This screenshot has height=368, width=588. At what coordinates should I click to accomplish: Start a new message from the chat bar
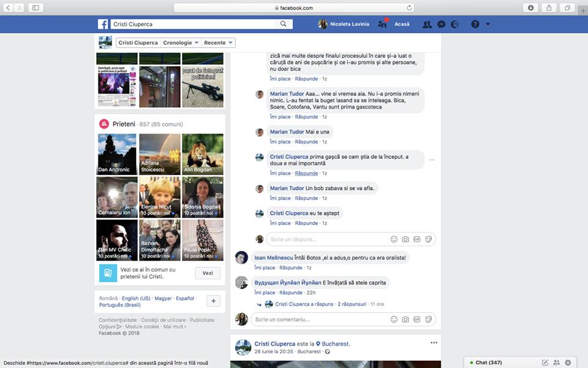(545, 362)
